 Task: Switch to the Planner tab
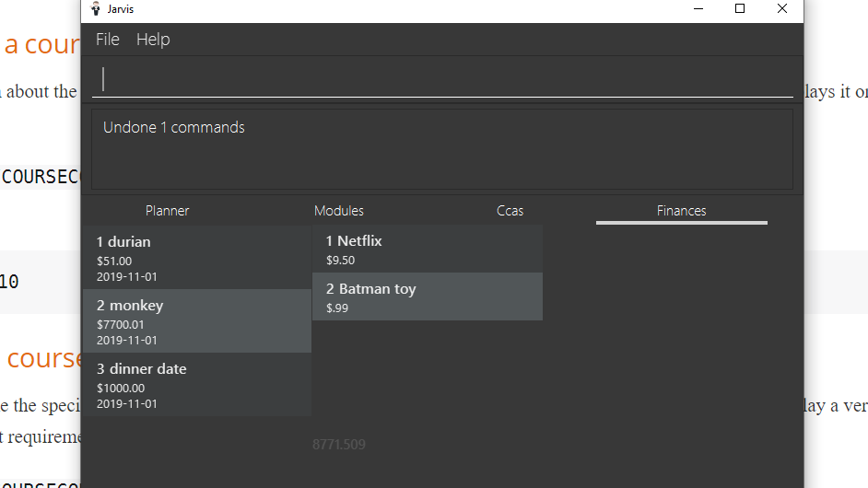tap(167, 211)
